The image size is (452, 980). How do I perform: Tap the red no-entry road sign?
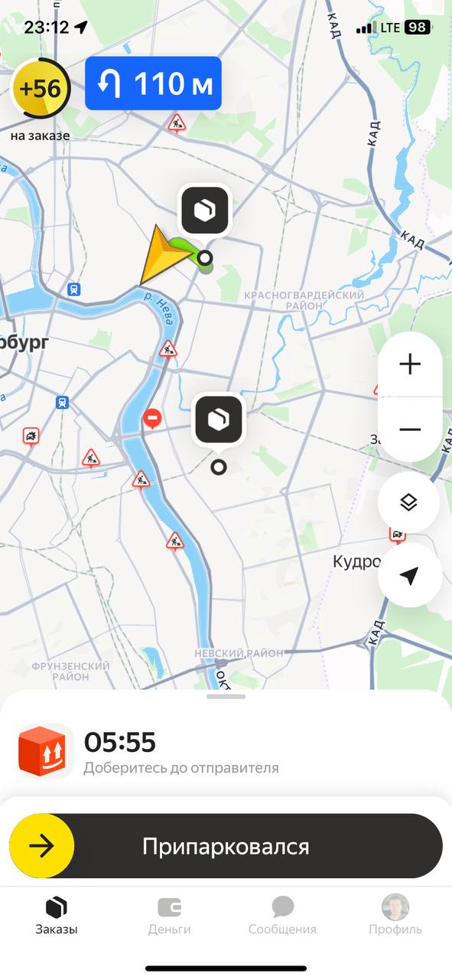[x=153, y=419]
